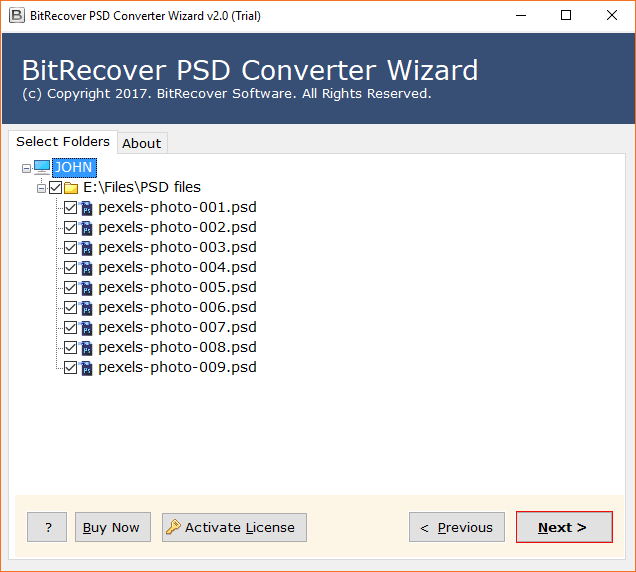Click the PSD file icon of pexels-photo-005.psd
Screen dimensions: 636x572
pos(86,288)
